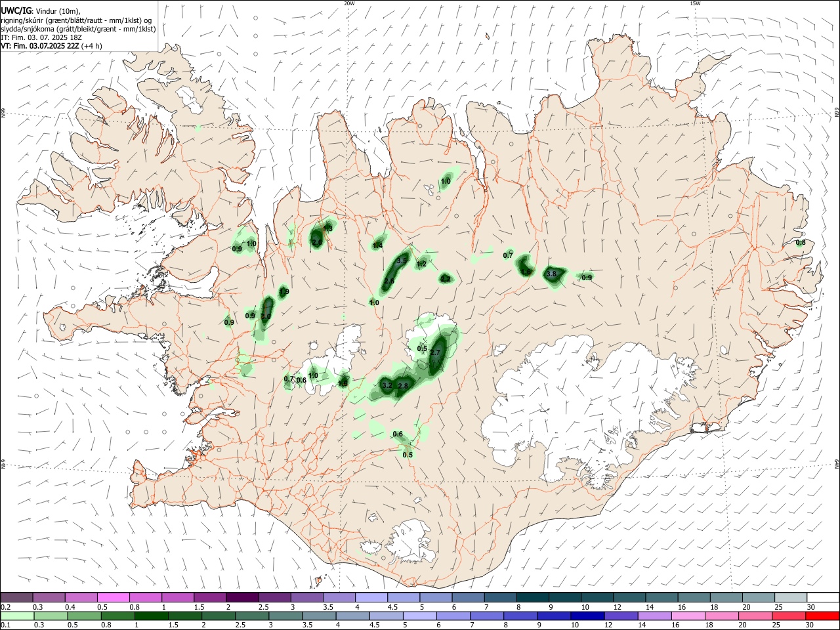The width and height of the screenshot is (840, 630).
Task: Click the 1.5 precipitation value label
Action: click(343, 383)
